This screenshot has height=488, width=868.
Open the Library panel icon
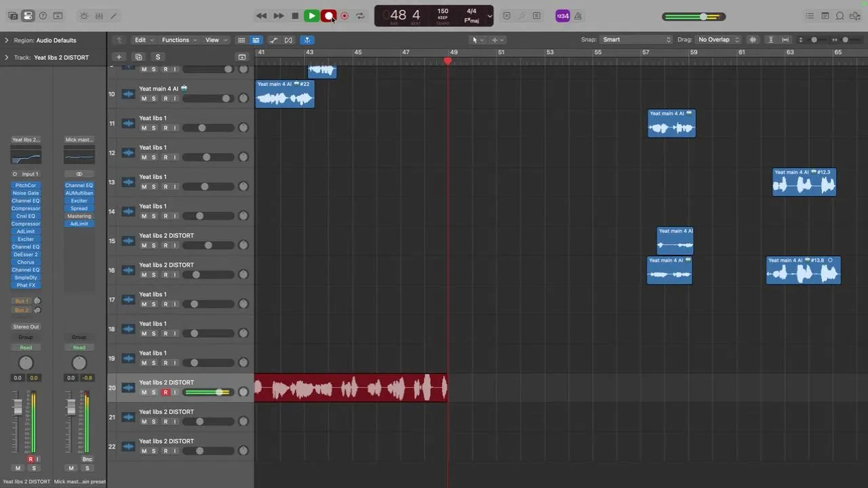(13, 16)
